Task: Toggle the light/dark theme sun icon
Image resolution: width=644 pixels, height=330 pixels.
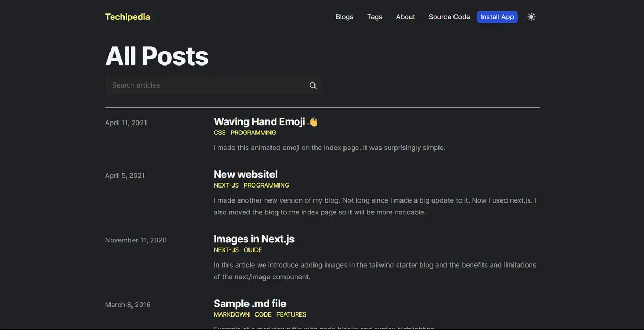Action: 531,17
